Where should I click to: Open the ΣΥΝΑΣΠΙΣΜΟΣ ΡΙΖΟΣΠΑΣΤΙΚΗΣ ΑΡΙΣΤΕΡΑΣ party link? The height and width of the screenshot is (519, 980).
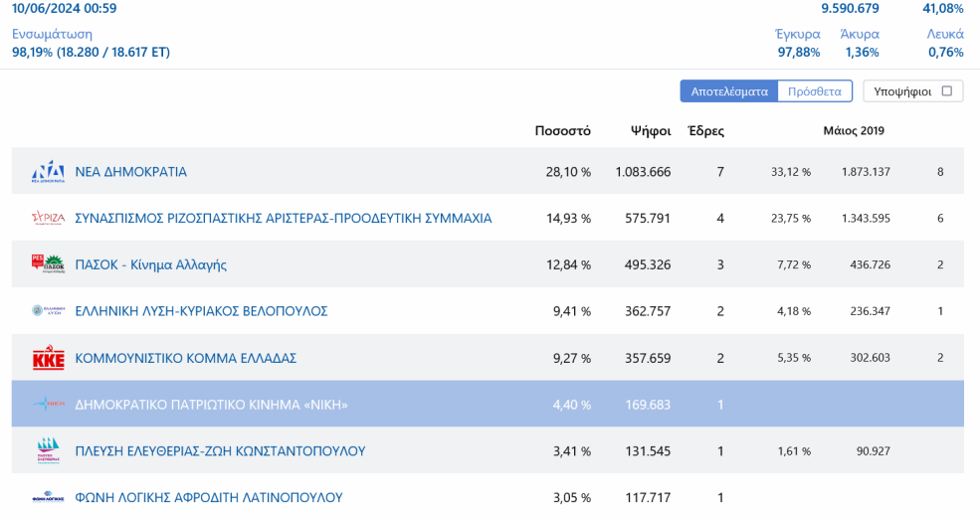tap(283, 219)
